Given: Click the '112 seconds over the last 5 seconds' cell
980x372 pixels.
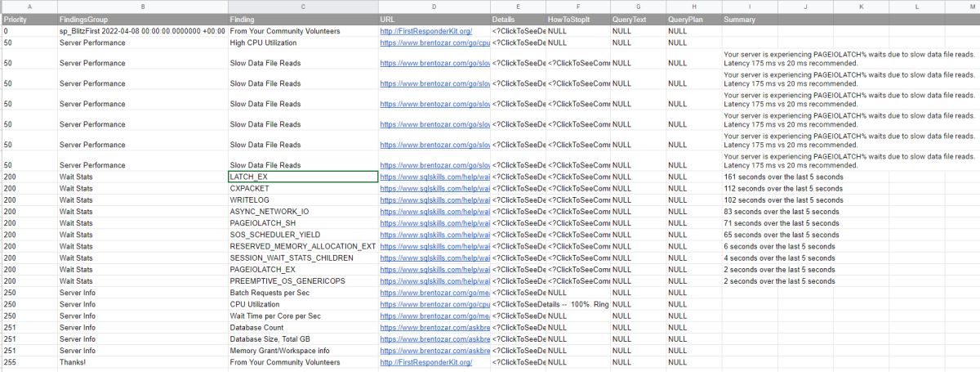Looking at the screenshot, I should 784,188.
